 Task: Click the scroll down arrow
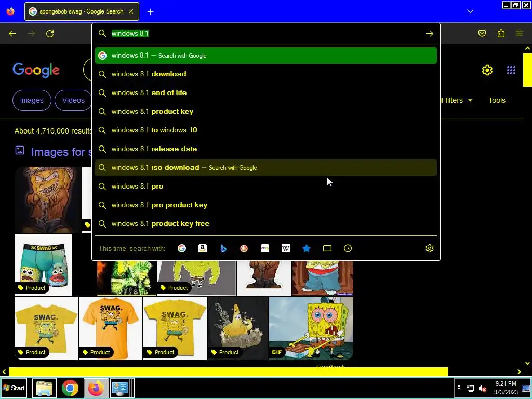pyautogui.click(x=527, y=363)
